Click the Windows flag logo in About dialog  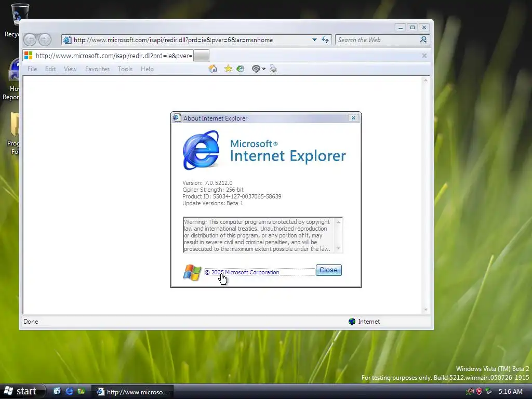coord(192,272)
